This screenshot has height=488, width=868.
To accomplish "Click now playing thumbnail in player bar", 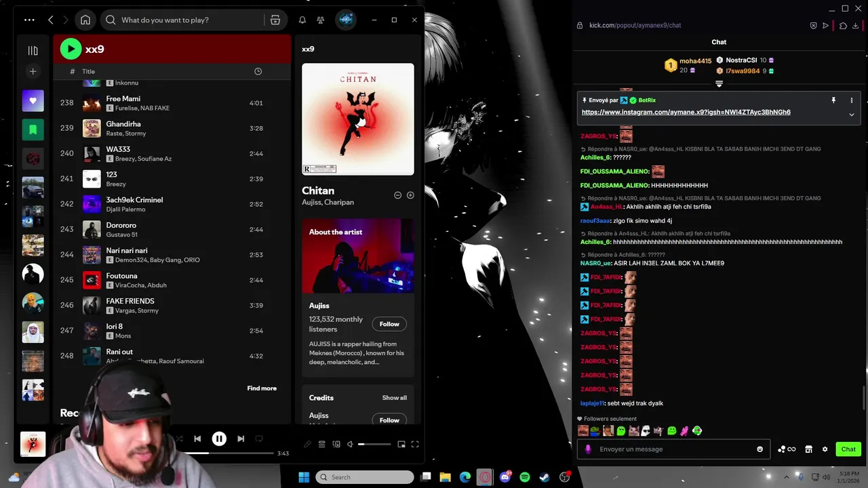I will 33,444.
